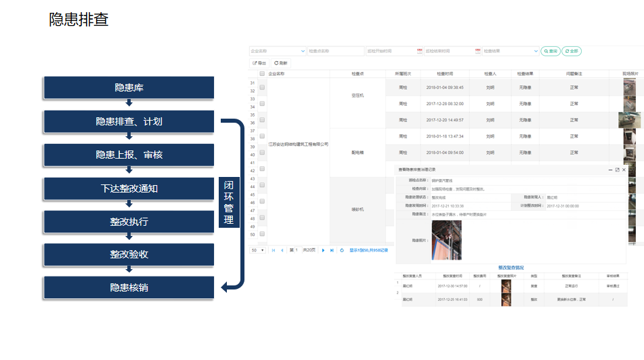Go to the next page arrow

click(323, 250)
